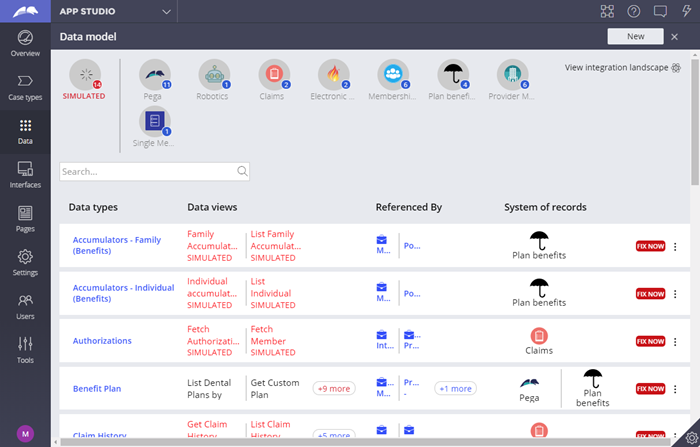
Task: Click the search magnifier icon
Action: click(242, 171)
